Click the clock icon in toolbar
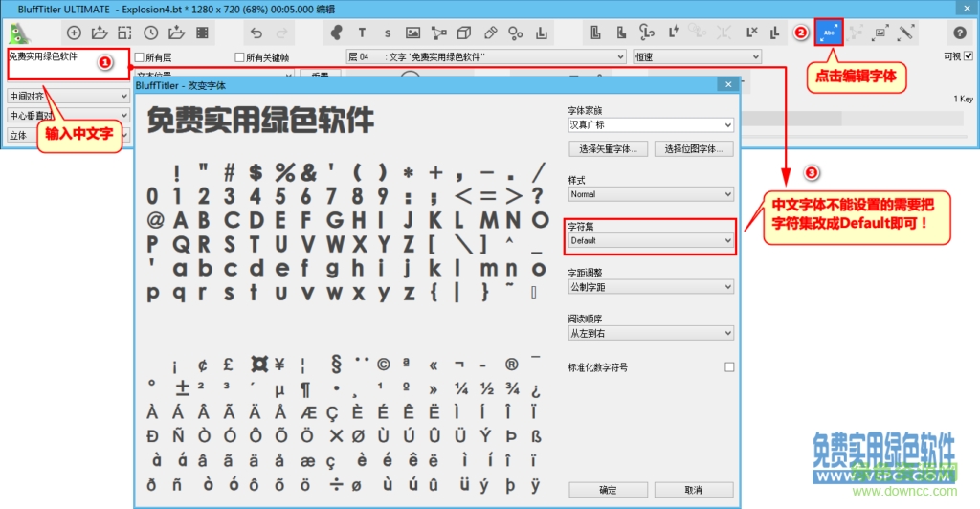 click(151, 33)
